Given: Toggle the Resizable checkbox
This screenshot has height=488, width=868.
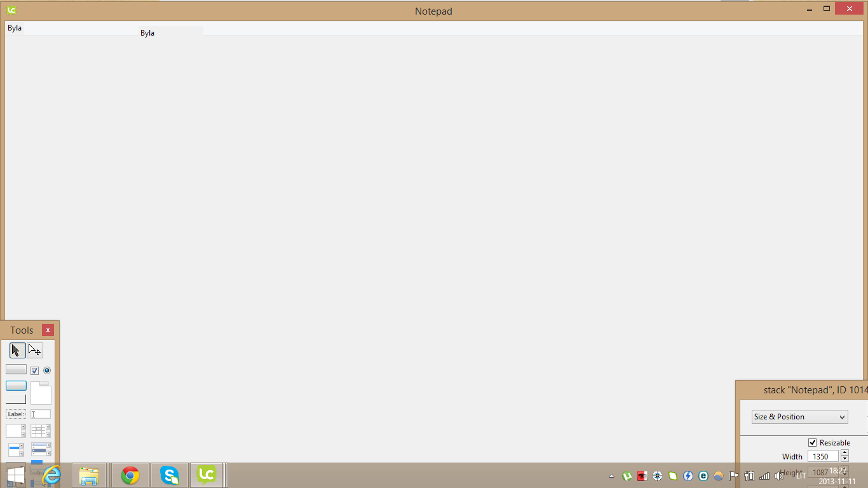Looking at the screenshot, I should pos(812,442).
